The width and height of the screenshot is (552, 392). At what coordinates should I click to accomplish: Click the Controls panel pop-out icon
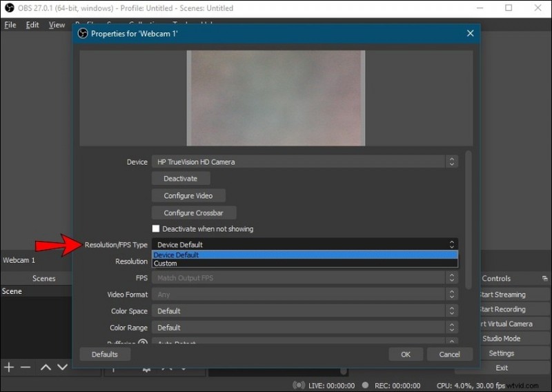(x=544, y=279)
